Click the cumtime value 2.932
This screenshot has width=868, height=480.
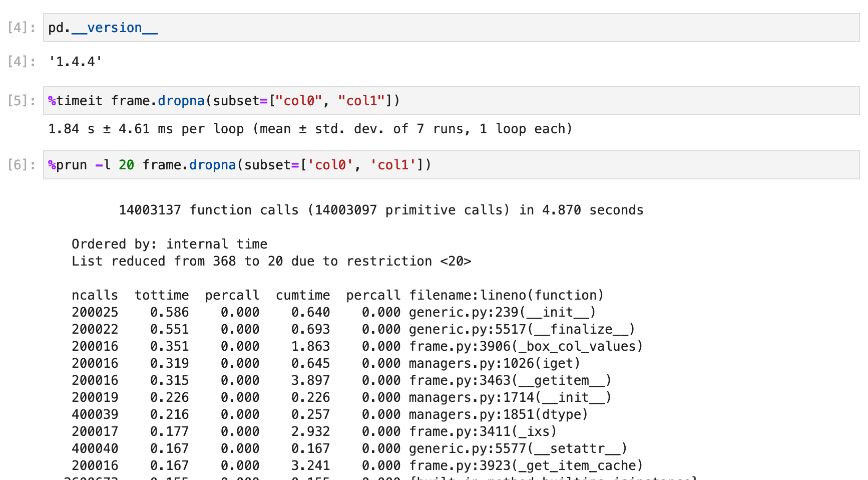pos(310,431)
